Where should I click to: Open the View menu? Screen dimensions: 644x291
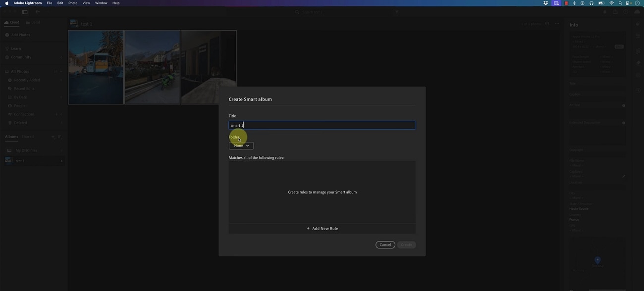86,3
